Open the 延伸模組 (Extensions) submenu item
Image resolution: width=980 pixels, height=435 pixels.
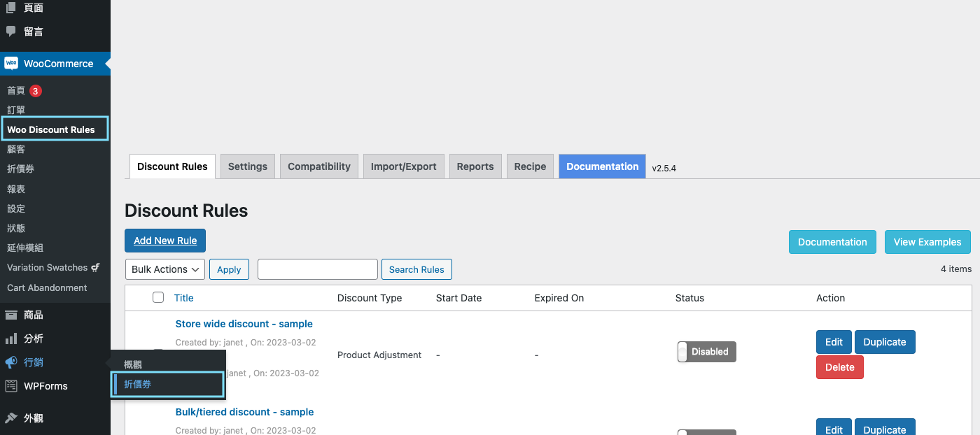(25, 248)
